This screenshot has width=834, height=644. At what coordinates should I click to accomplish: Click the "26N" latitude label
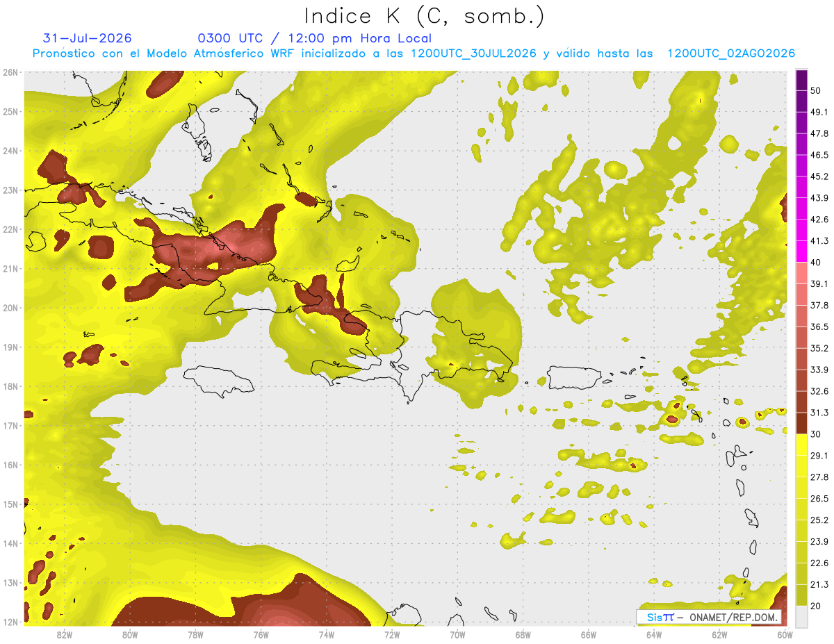pos(10,72)
